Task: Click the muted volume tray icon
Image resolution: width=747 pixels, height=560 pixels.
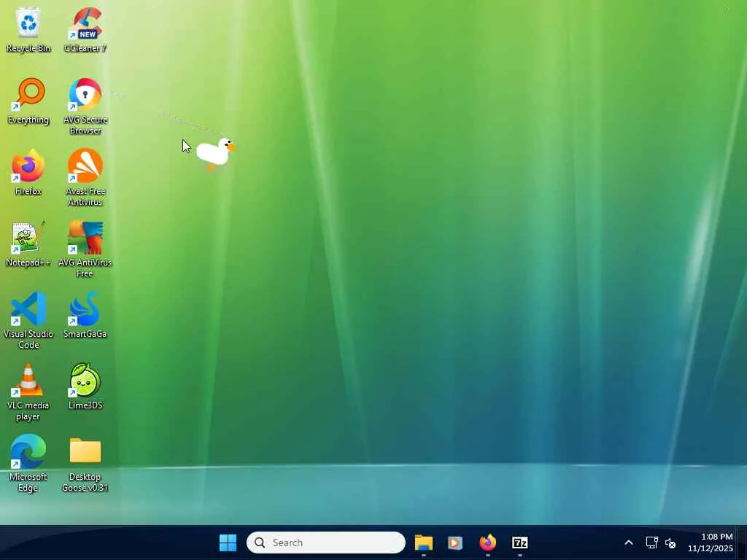Action: pyautogui.click(x=670, y=542)
